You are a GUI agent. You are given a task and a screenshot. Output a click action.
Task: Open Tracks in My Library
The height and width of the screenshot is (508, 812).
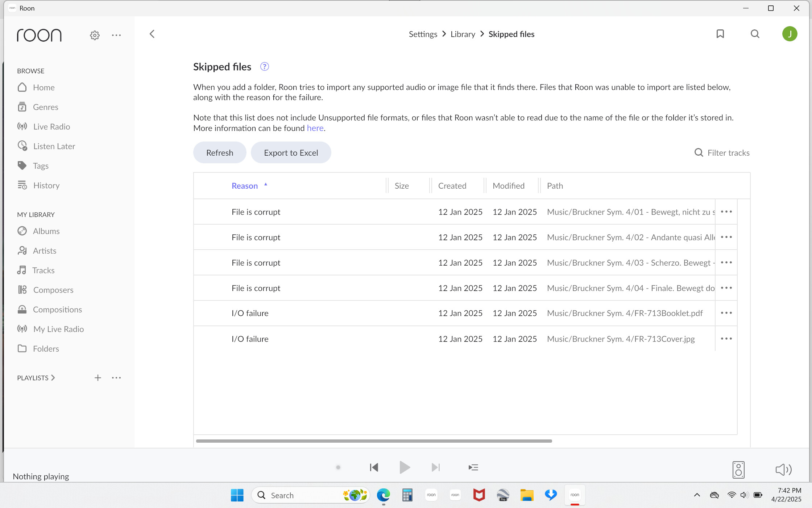(36, 270)
